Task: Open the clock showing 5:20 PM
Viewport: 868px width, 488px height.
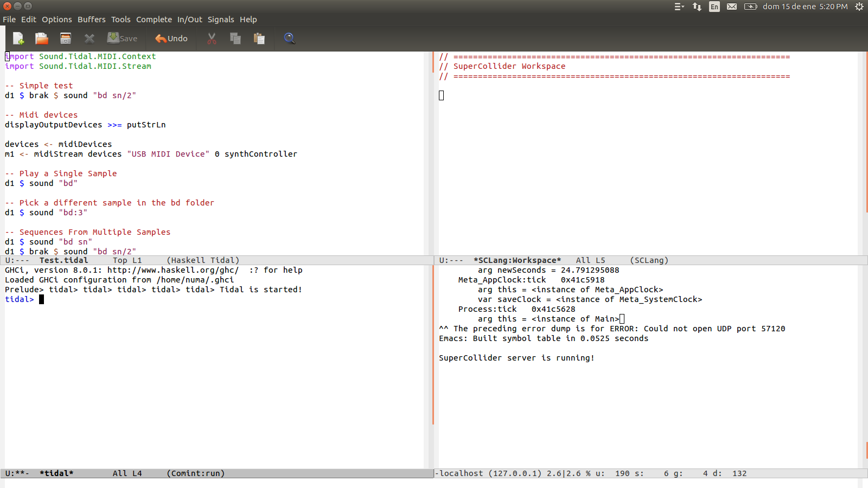Action: point(805,7)
